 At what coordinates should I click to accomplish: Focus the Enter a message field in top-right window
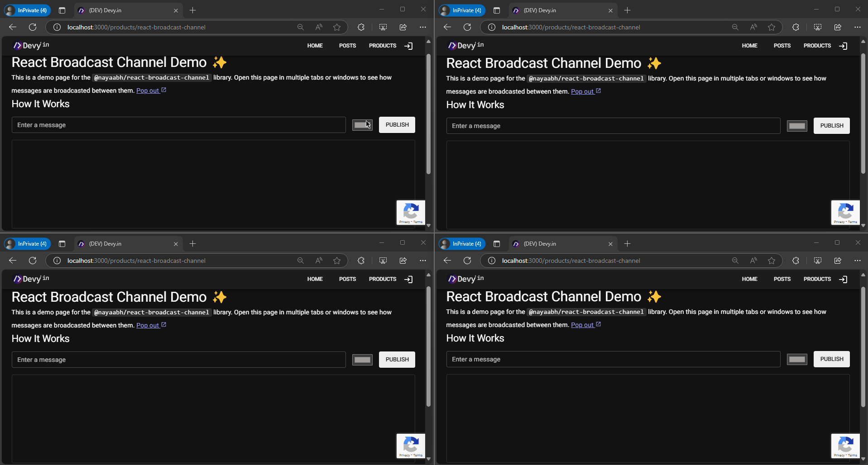coord(614,126)
